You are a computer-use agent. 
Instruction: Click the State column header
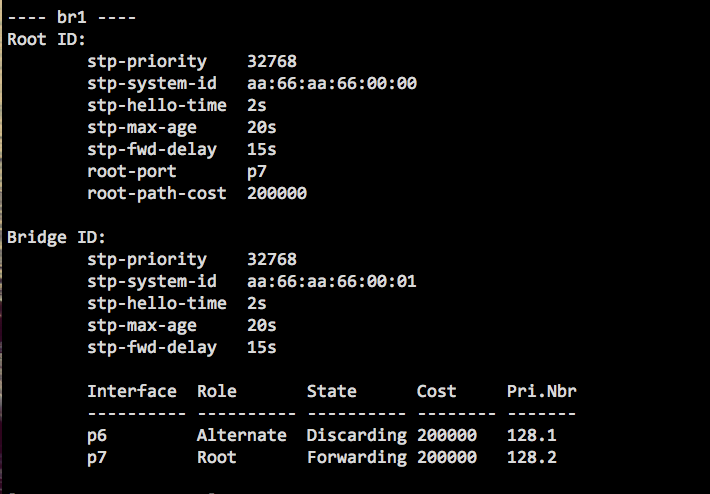[331, 391]
